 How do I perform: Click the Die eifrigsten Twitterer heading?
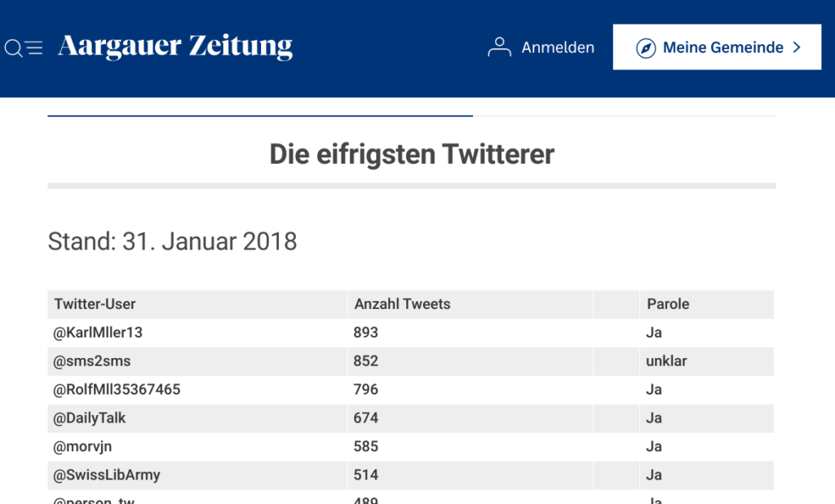(412, 154)
